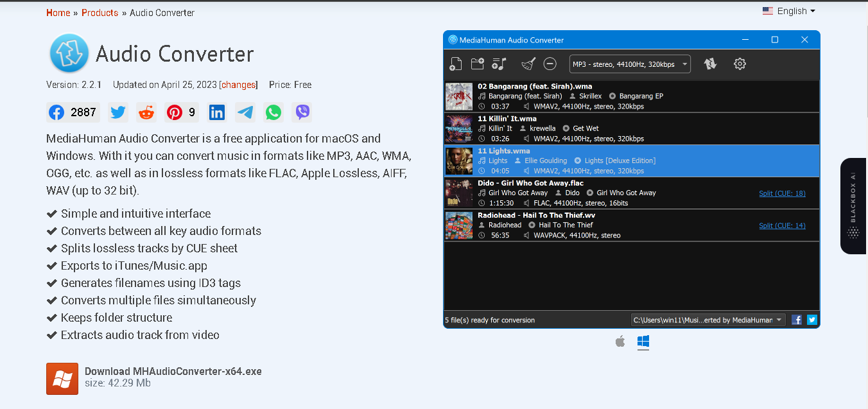Share the page via Telegram
The height and width of the screenshot is (409, 868).
pyautogui.click(x=245, y=112)
